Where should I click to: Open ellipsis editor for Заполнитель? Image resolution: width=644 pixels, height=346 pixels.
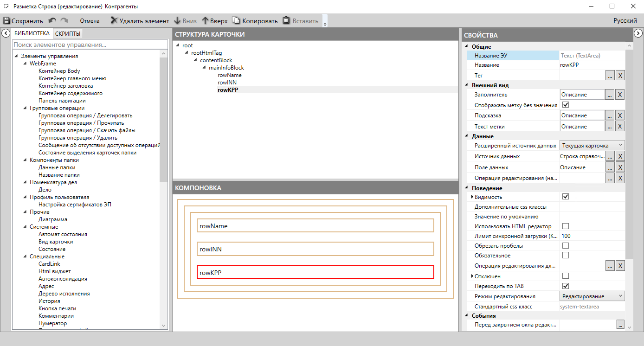610,95
